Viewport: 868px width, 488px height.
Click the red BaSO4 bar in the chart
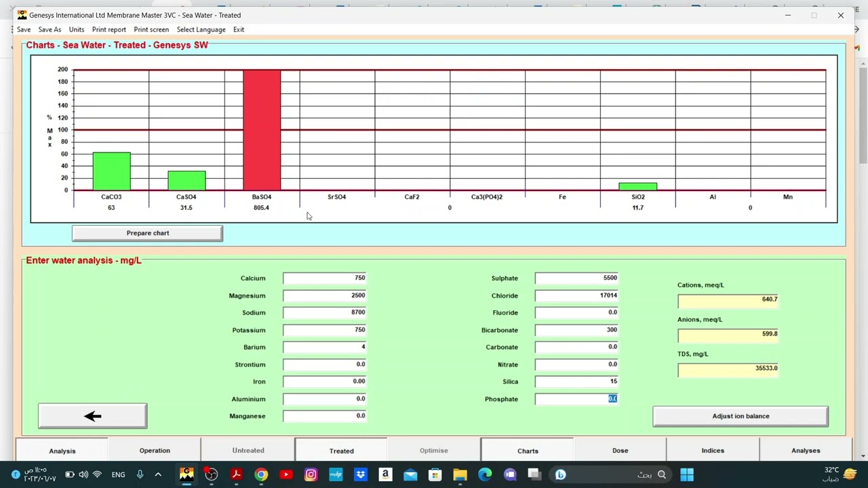(x=262, y=129)
